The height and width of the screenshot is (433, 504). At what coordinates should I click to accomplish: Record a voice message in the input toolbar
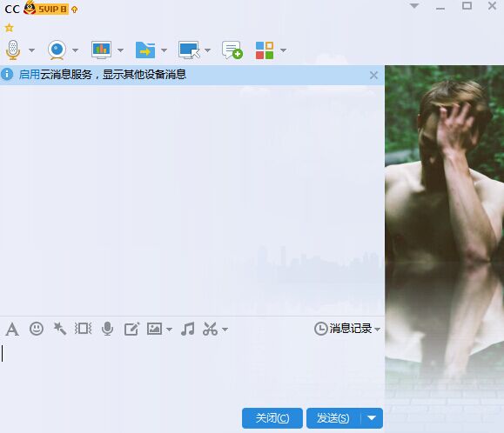pyautogui.click(x=107, y=329)
